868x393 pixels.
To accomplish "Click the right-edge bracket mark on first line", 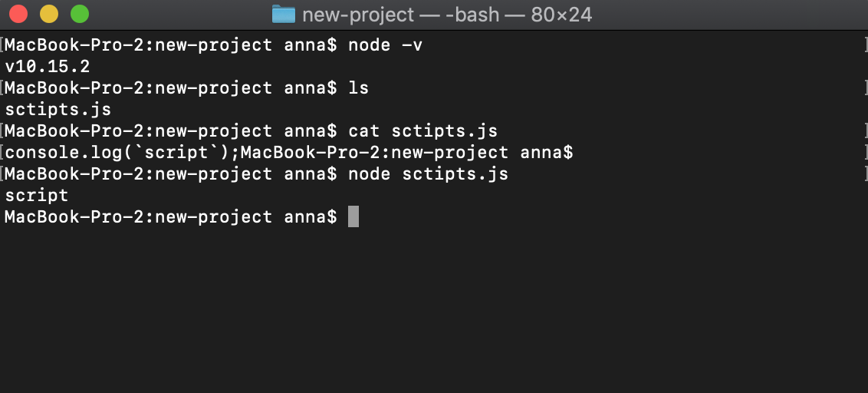I will click(864, 45).
